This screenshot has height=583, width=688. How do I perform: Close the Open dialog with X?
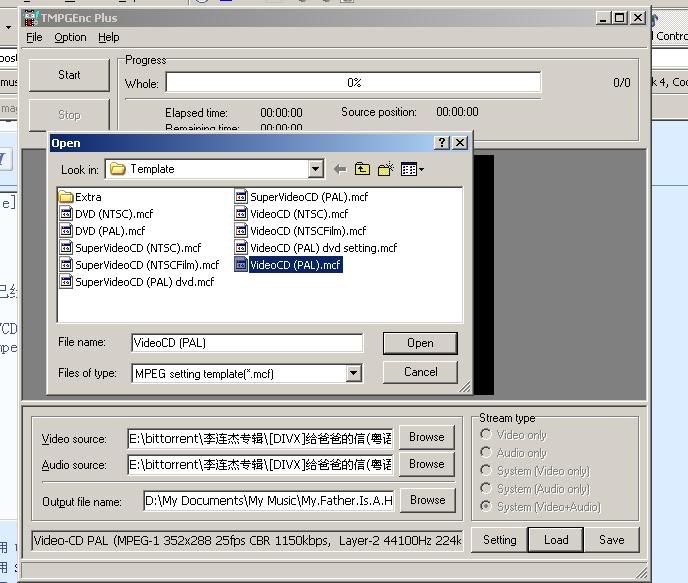click(460, 143)
